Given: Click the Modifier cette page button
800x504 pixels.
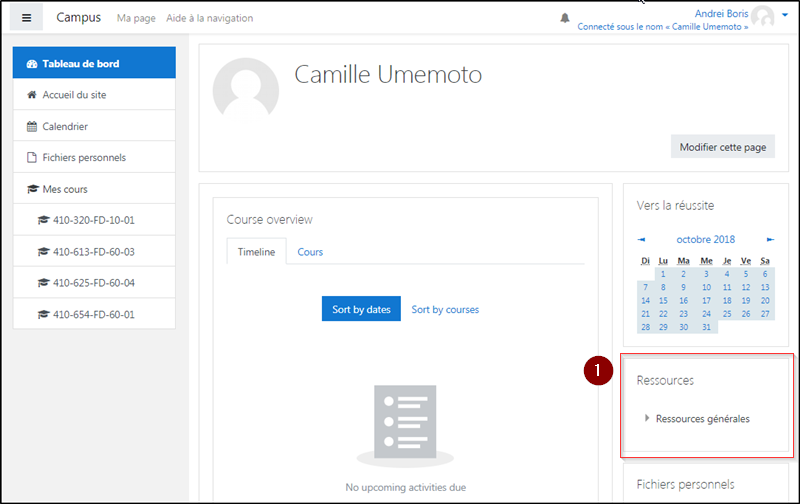Looking at the screenshot, I should (x=722, y=147).
